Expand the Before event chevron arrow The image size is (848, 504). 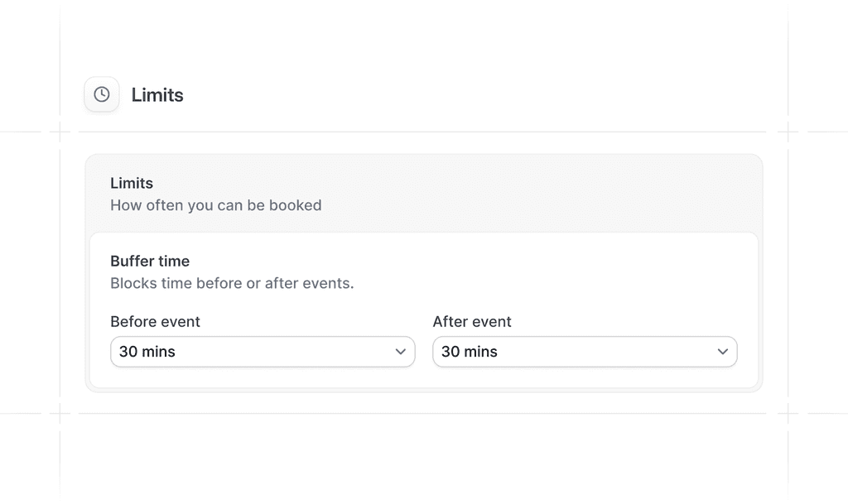click(x=401, y=352)
